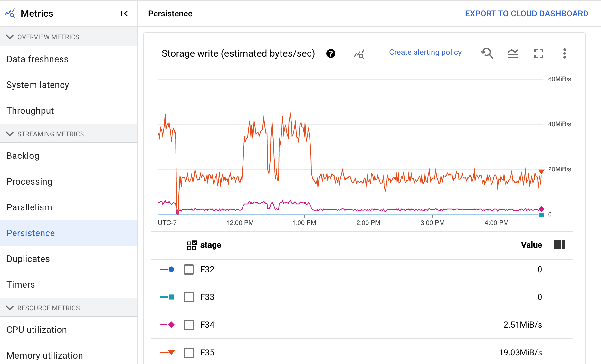Switch the chart to area chart style
The height and width of the screenshot is (364, 601).
click(x=513, y=54)
